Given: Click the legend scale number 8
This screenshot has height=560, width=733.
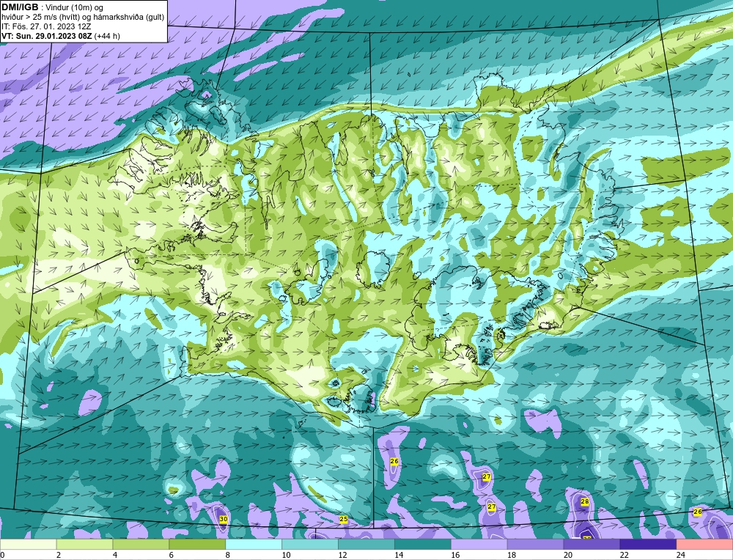Looking at the screenshot, I should 228,555.
